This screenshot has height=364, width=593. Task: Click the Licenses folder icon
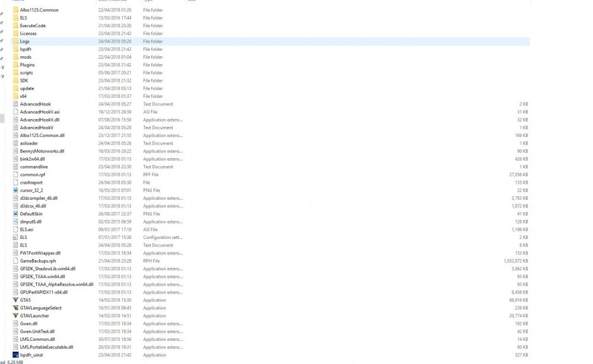coord(15,33)
